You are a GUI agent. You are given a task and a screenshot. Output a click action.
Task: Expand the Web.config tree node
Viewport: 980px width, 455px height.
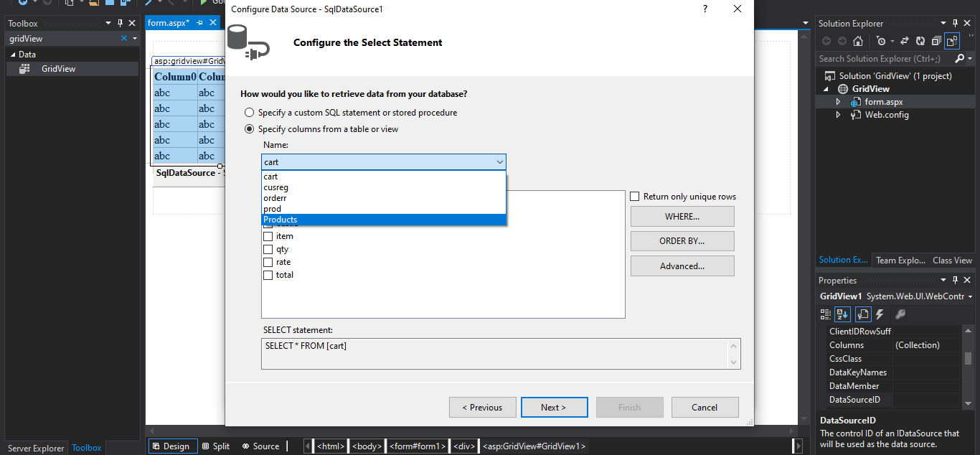point(838,115)
